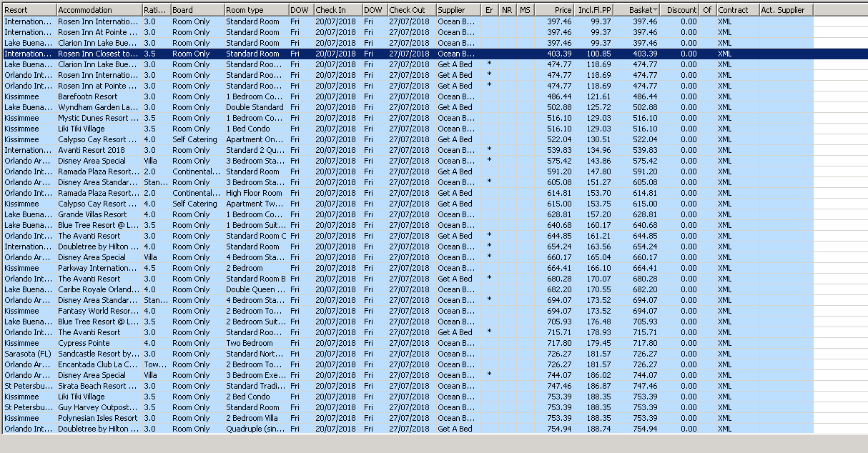Click the Board column header

tap(197, 10)
